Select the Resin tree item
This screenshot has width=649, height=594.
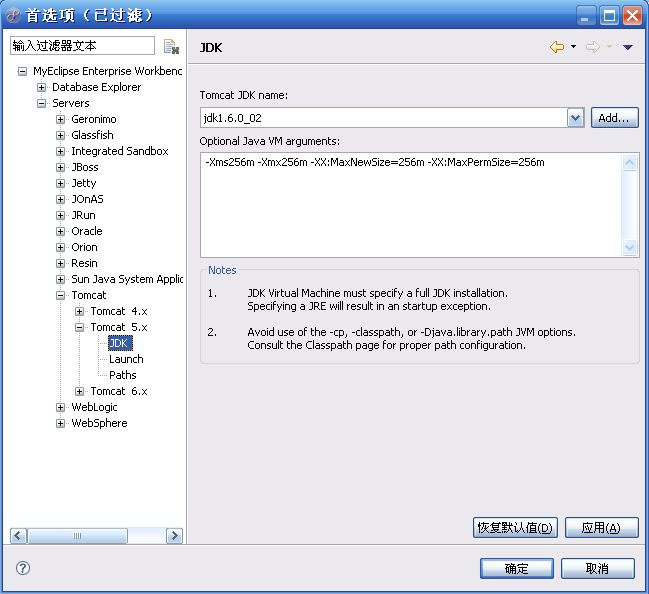[84, 263]
